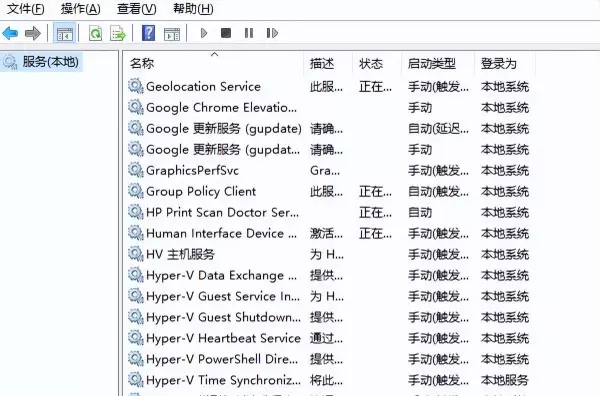Image resolution: width=600 pixels, height=396 pixels.
Task: Select 服务(本地) in the left tree
Action: click(x=51, y=62)
